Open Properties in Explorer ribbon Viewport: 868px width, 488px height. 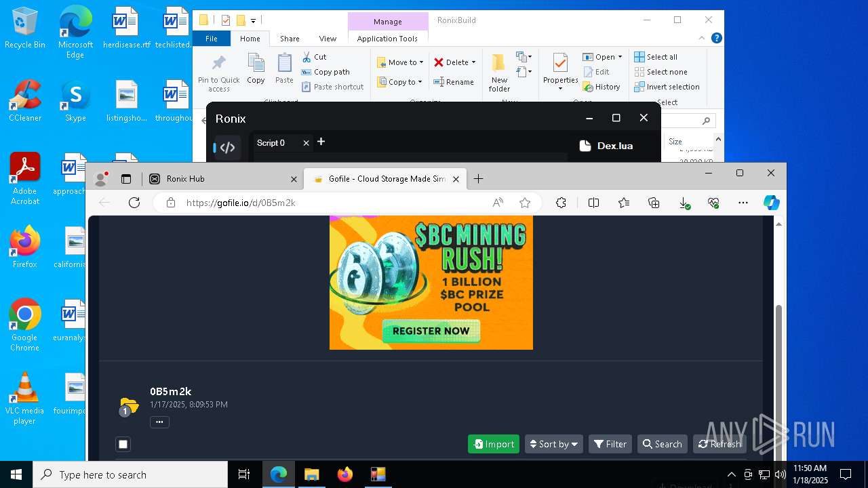(x=560, y=72)
